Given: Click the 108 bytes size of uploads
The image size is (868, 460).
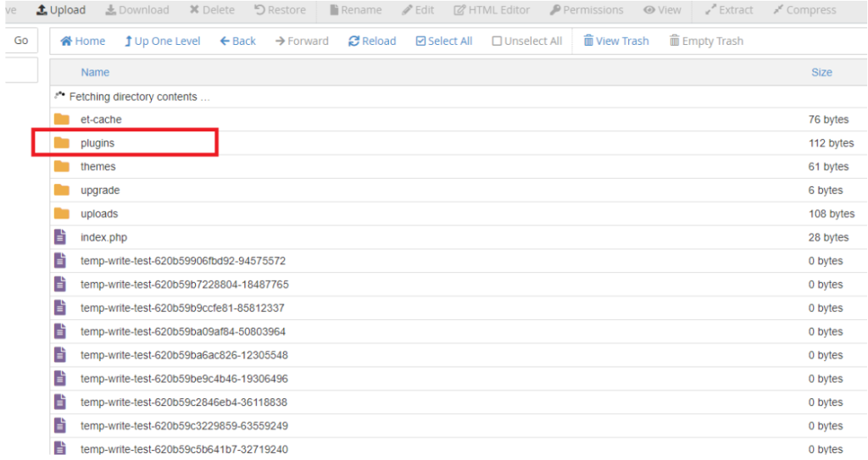Looking at the screenshot, I should click(x=832, y=213).
